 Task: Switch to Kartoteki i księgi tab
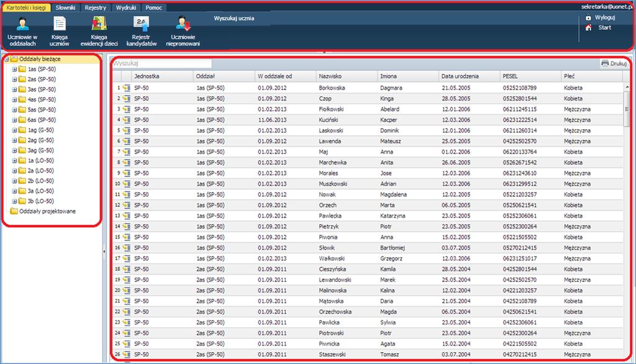(26, 7)
